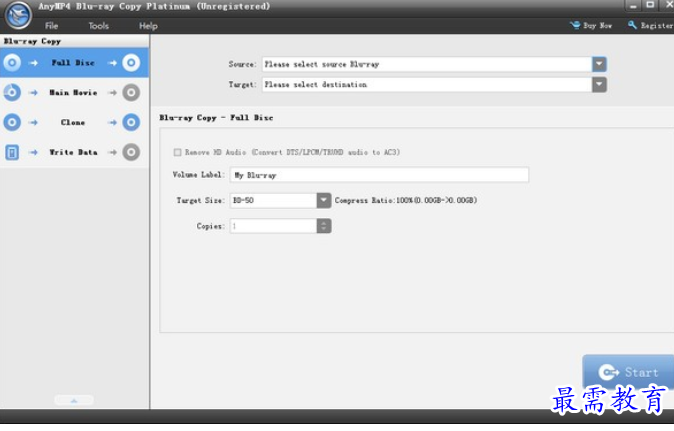Select the Write Data mode

coord(74,152)
